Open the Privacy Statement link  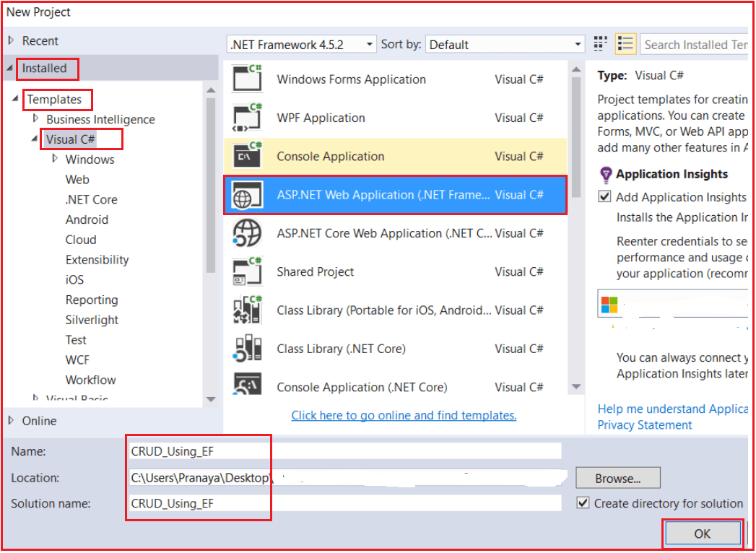click(645, 424)
